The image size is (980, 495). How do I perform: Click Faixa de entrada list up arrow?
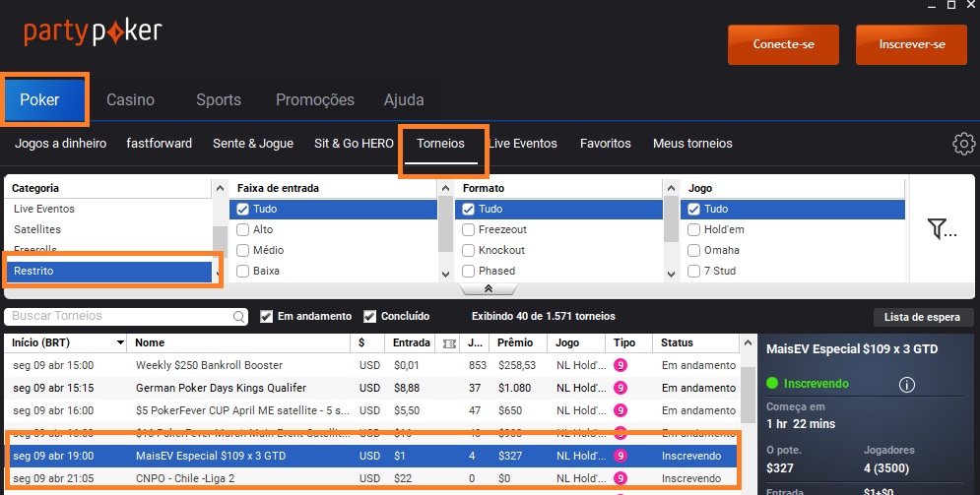pyautogui.click(x=445, y=188)
